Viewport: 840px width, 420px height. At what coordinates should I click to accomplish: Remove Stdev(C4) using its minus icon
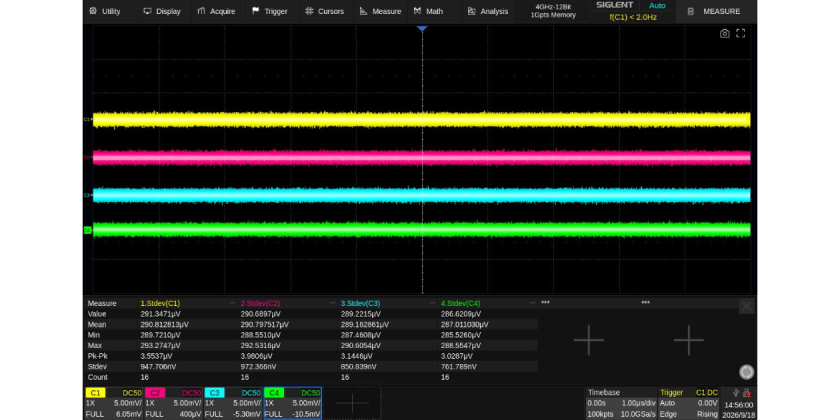532,303
